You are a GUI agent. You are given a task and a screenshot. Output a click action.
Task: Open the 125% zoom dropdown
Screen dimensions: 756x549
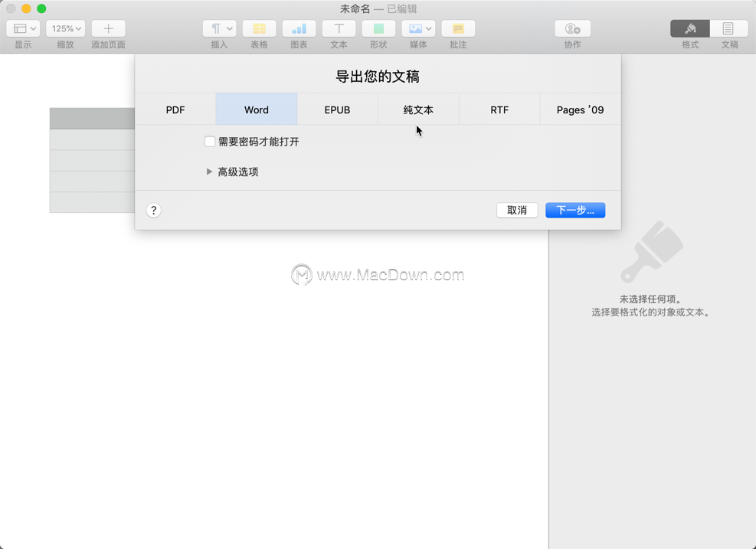pos(66,28)
